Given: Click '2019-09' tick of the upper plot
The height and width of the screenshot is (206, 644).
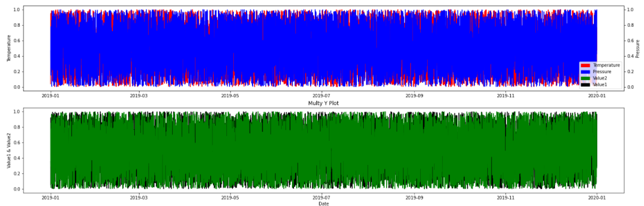Looking at the screenshot, I should 414,96.
